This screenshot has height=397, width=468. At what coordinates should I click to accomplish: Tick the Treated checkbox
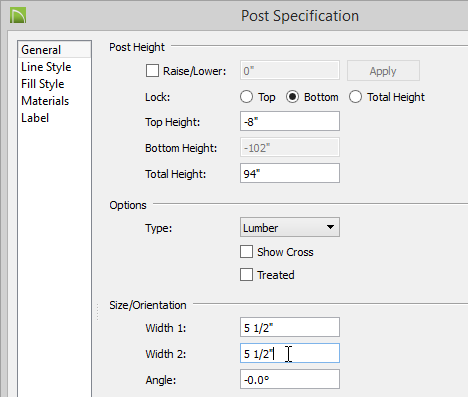(246, 275)
